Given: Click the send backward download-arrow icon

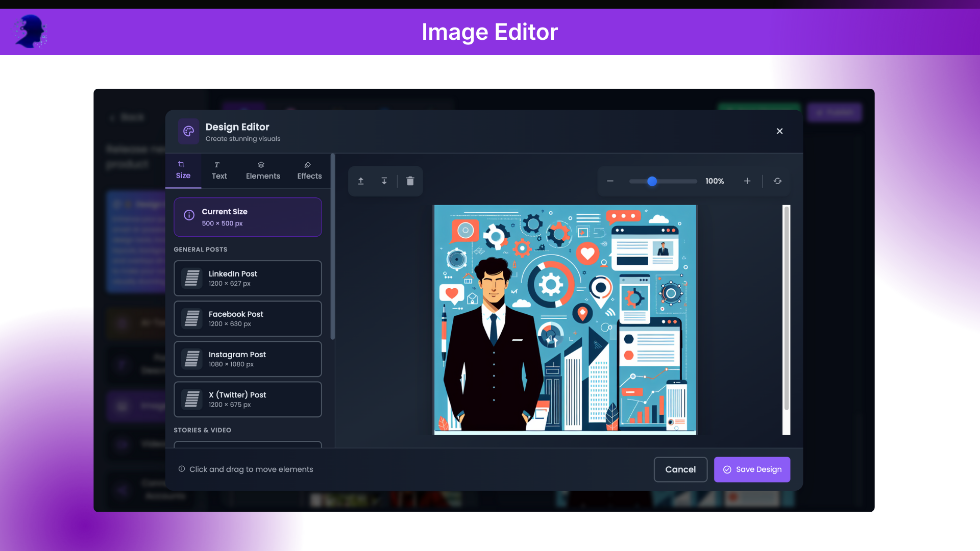Looking at the screenshot, I should coord(384,181).
